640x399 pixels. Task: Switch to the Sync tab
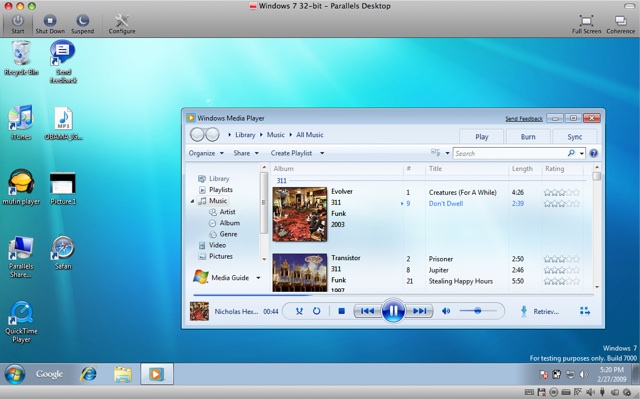click(x=574, y=137)
